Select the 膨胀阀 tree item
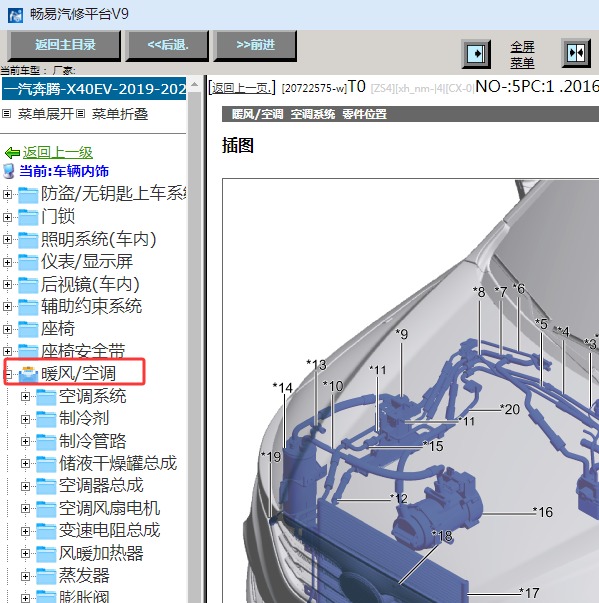This screenshot has height=603, width=599. click(x=84, y=597)
